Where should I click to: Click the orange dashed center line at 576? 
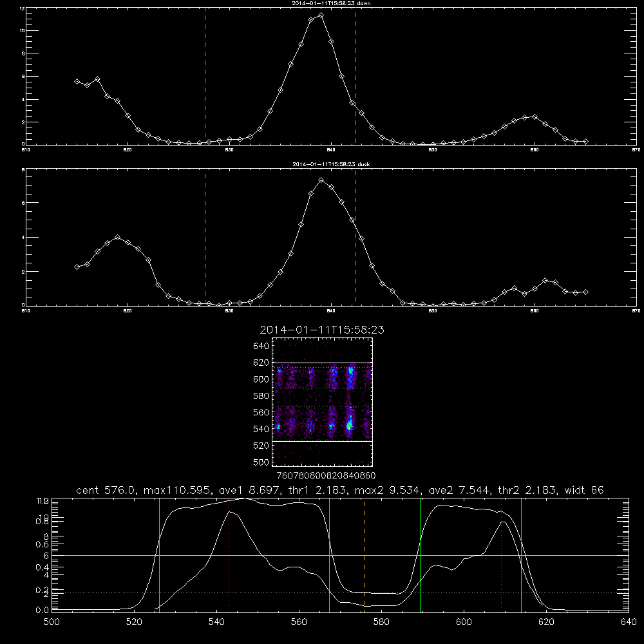(x=365, y=555)
